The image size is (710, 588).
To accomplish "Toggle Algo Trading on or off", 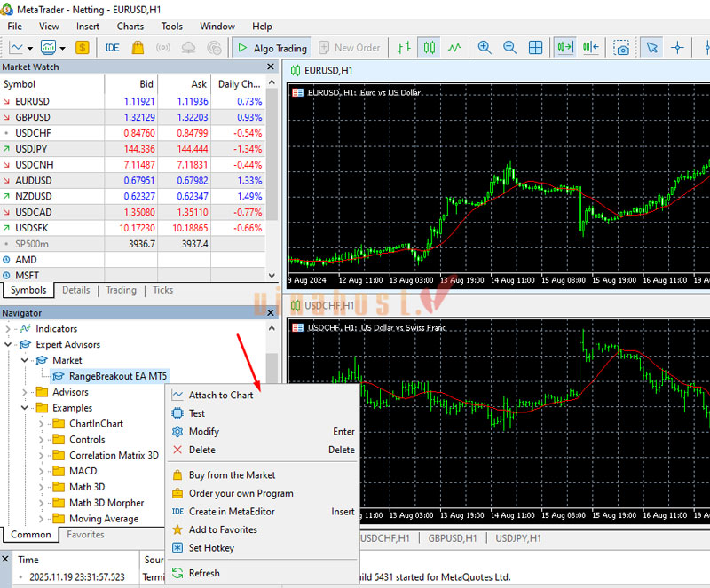I will click(271, 48).
